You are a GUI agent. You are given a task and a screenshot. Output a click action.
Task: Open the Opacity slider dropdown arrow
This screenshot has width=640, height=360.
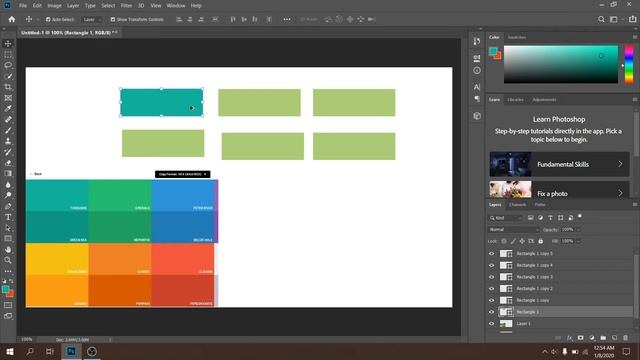(x=578, y=229)
